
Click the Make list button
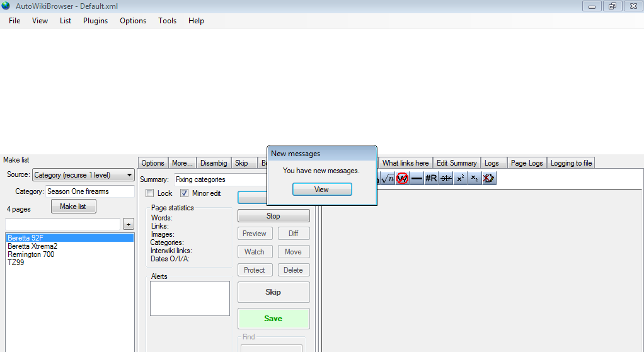[x=73, y=207]
